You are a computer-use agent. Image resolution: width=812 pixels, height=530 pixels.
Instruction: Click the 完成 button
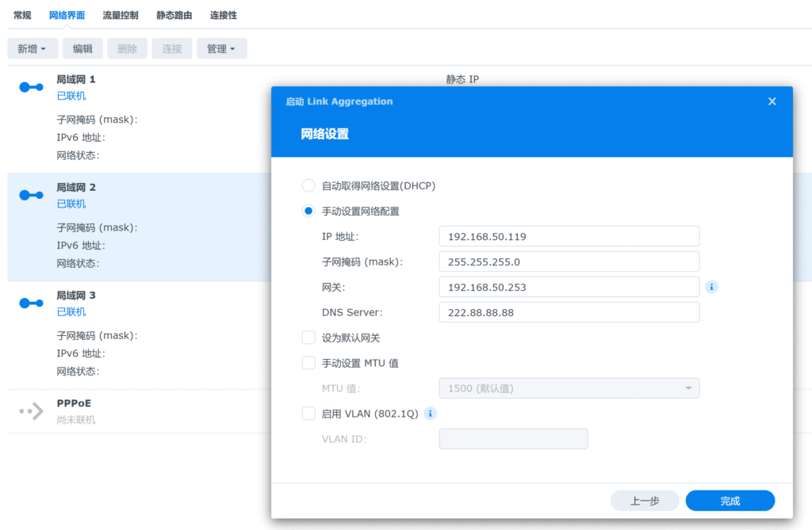tap(730, 501)
